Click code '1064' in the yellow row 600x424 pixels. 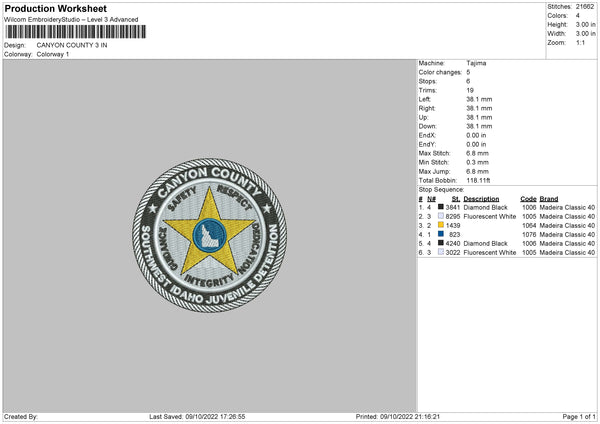pos(529,225)
